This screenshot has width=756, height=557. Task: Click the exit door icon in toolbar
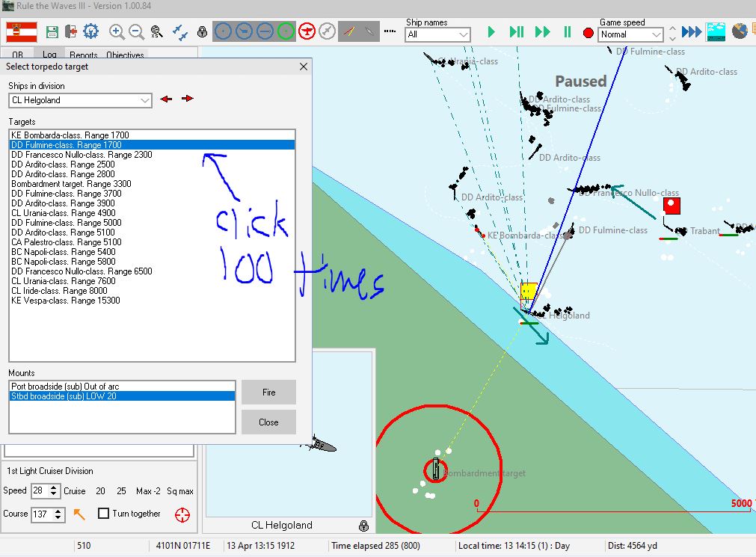(x=71, y=32)
